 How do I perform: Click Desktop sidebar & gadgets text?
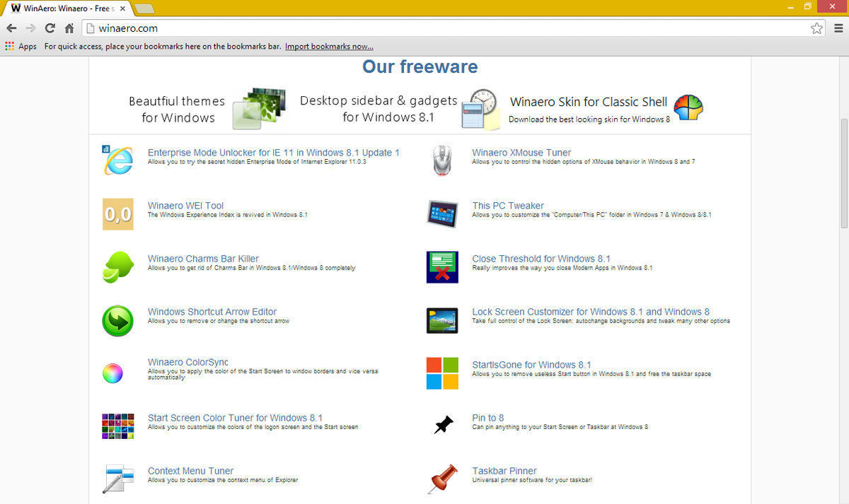[x=379, y=109]
